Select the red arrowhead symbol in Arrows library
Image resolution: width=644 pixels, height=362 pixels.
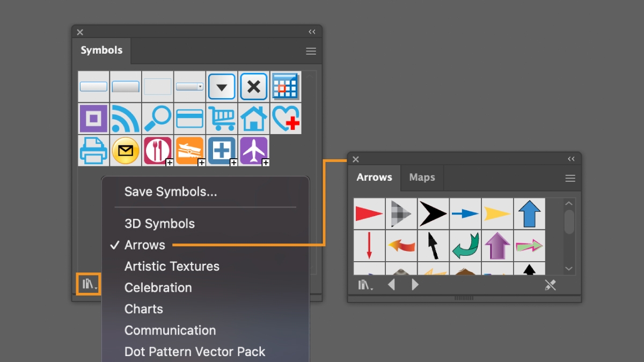coord(369,213)
